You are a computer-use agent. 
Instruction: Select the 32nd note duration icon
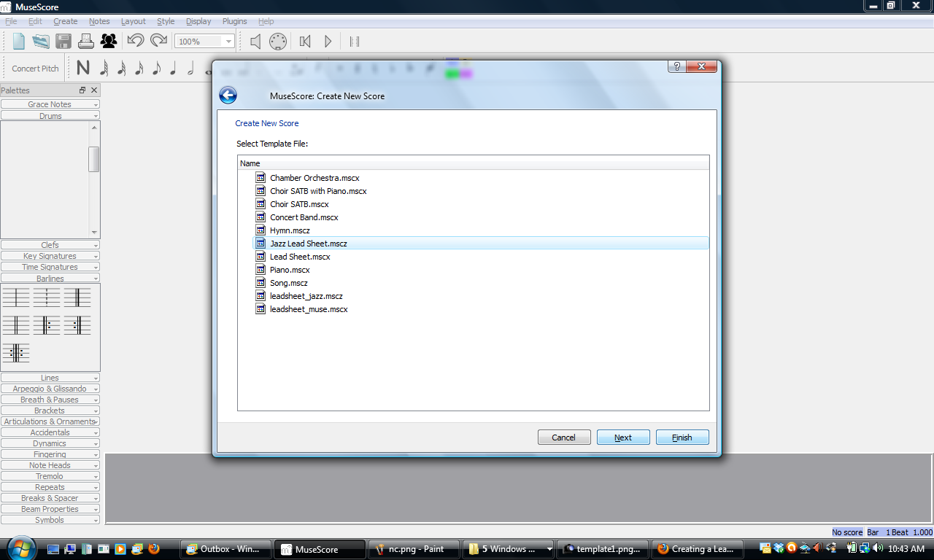pos(121,69)
